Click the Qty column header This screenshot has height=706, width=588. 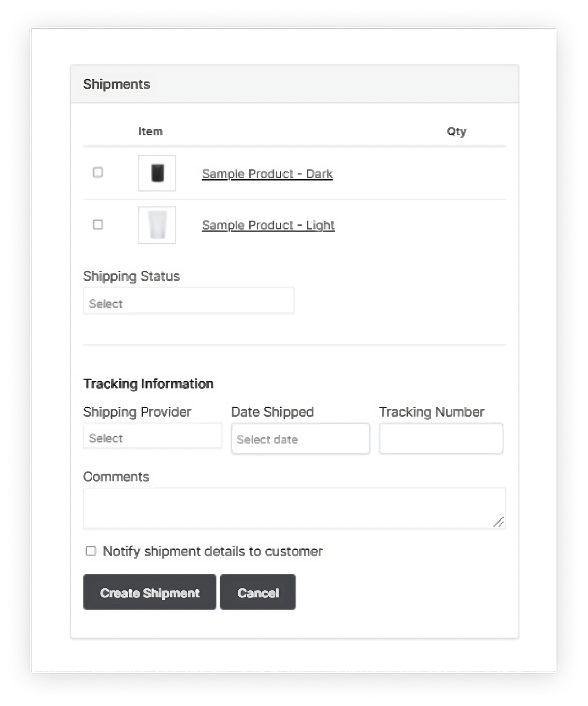click(x=456, y=131)
